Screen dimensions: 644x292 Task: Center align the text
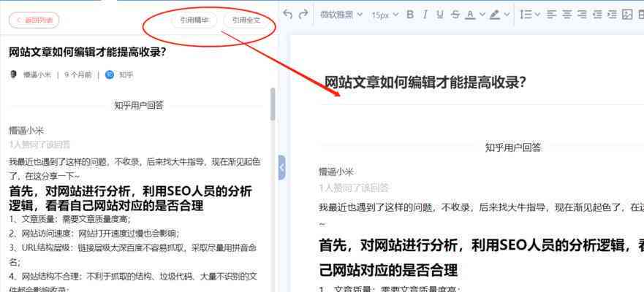pos(567,15)
